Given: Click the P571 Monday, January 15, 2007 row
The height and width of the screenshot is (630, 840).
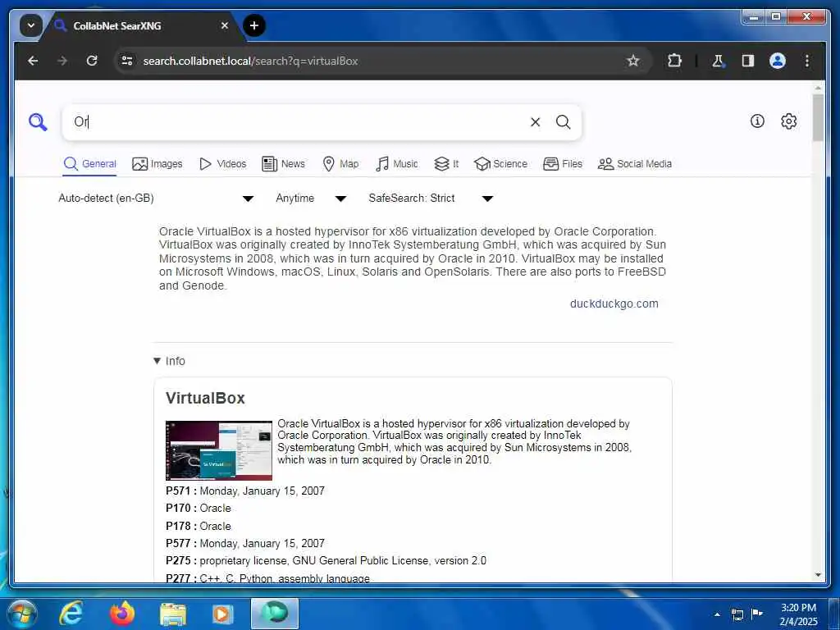Looking at the screenshot, I should click(x=245, y=491).
